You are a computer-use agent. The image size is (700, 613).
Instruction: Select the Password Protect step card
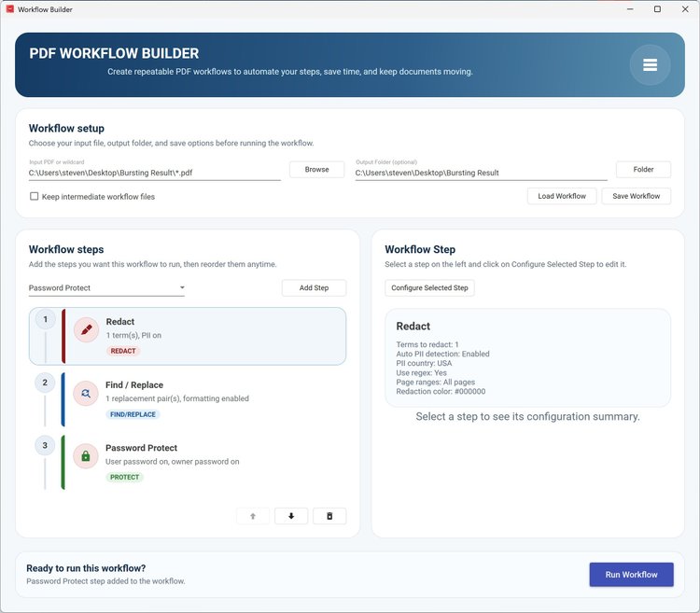188,462
